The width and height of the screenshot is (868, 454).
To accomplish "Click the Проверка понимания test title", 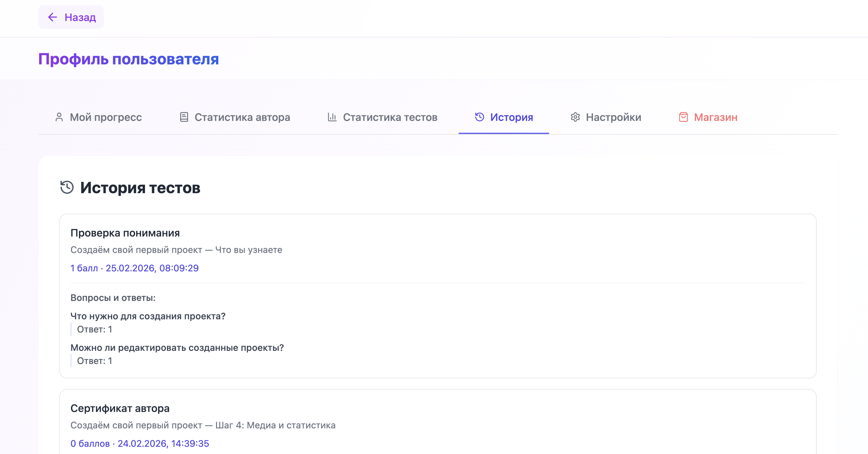I will pos(125,233).
